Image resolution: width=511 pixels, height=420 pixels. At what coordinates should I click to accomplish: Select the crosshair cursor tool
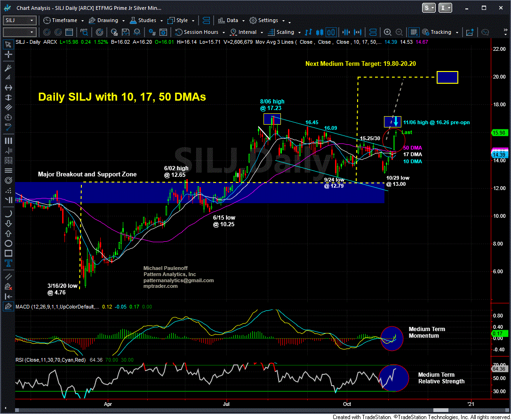[8, 54]
